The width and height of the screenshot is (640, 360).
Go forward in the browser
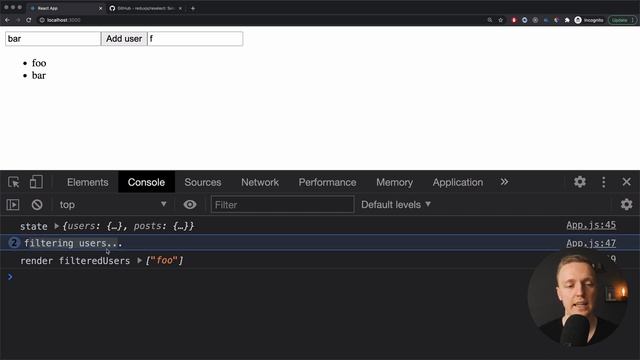(x=18, y=20)
